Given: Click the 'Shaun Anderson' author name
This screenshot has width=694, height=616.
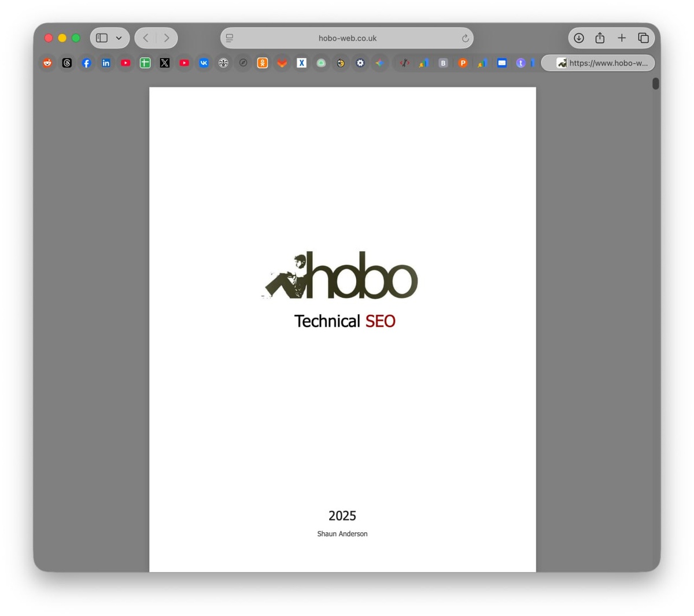Looking at the screenshot, I should tap(342, 534).
